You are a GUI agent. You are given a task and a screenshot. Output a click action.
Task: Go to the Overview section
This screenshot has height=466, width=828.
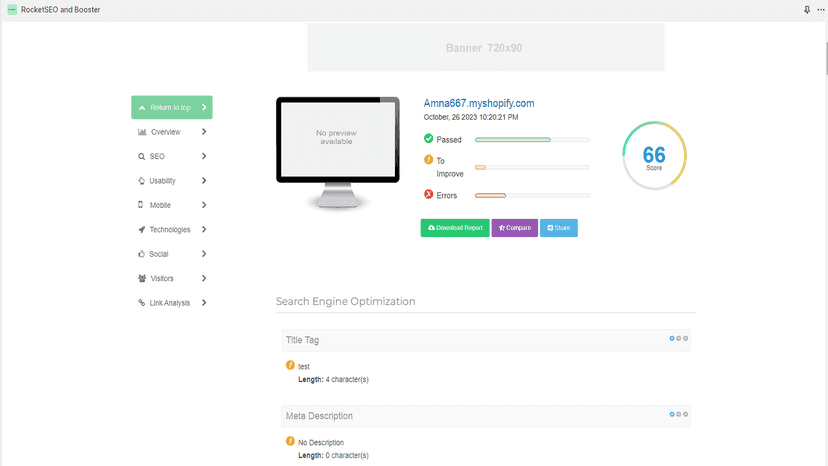(x=172, y=132)
